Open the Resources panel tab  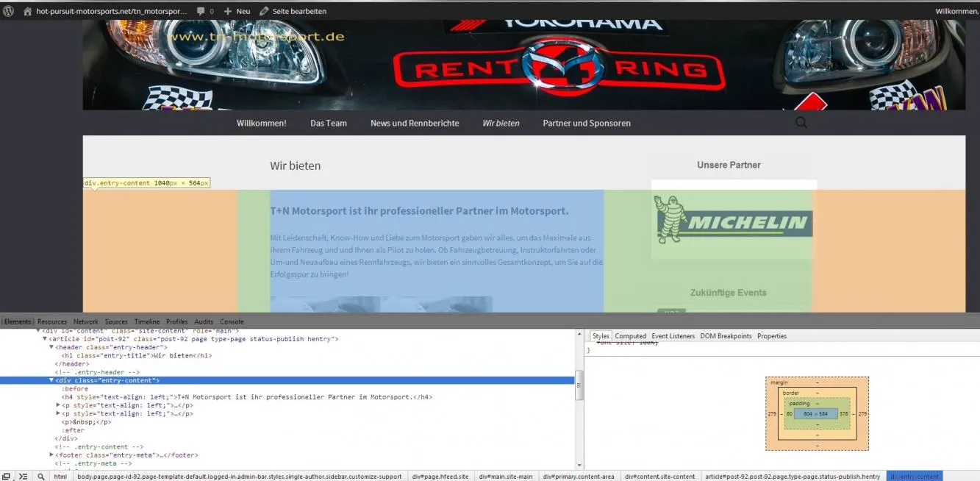coord(52,321)
